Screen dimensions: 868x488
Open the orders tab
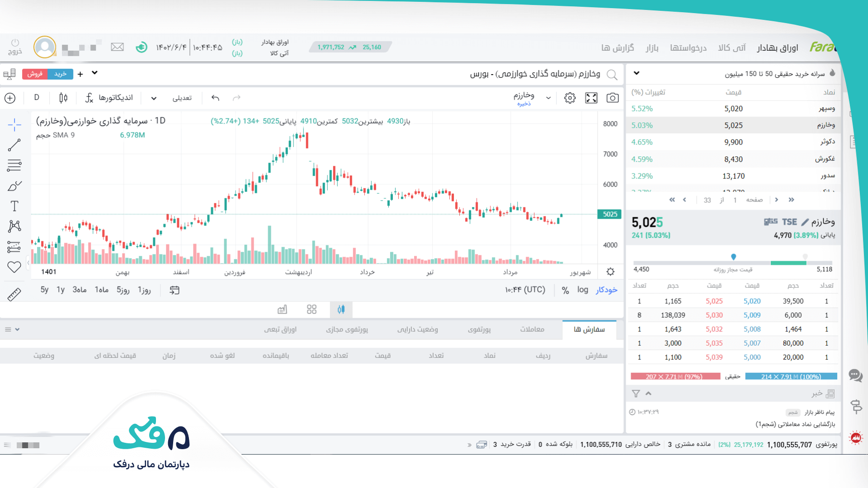589,329
